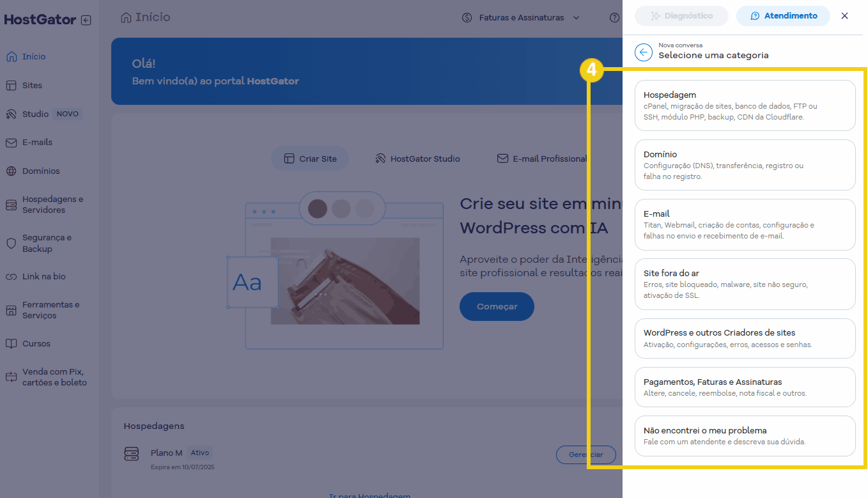Switch to the Diagnóstico tab
Viewport: 868px width, 498px height.
681,16
